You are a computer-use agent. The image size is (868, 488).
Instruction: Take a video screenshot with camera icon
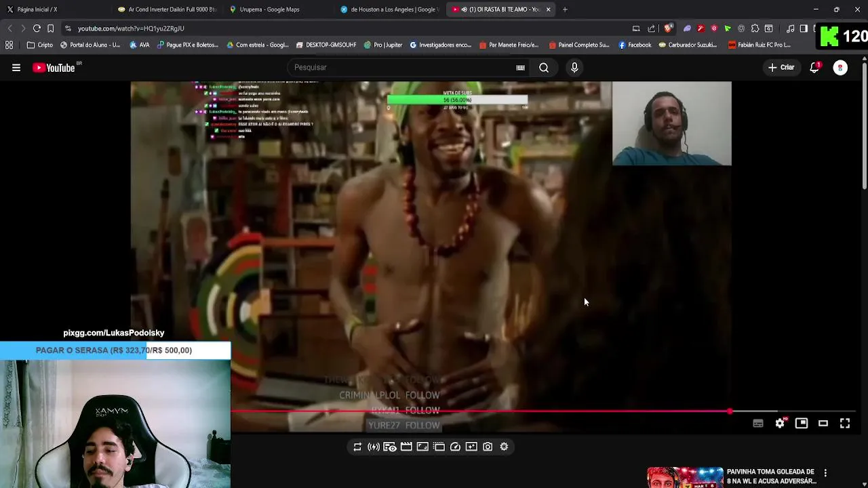tap(488, 447)
